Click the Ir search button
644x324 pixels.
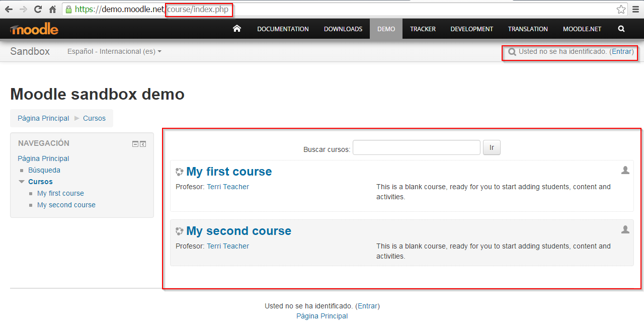[492, 147]
